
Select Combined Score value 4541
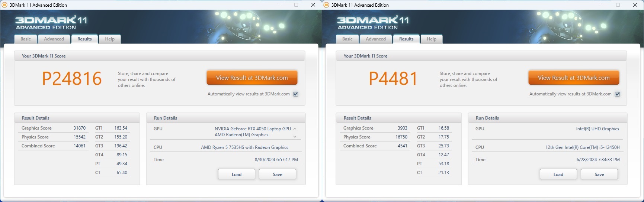pyautogui.click(x=403, y=146)
